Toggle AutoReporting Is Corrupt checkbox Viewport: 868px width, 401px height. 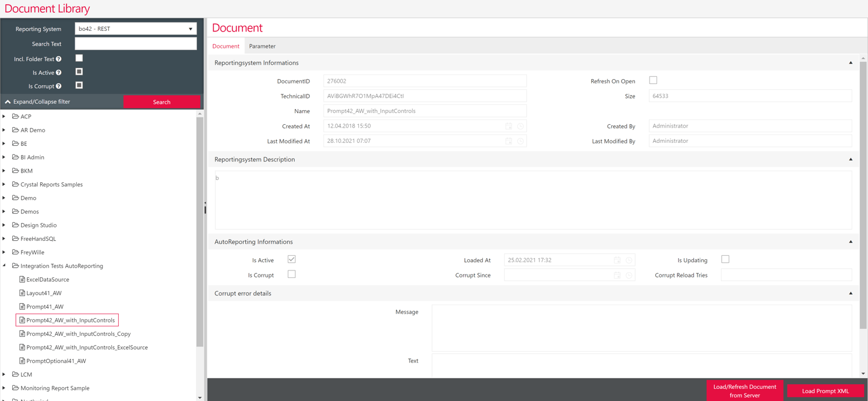[292, 275]
